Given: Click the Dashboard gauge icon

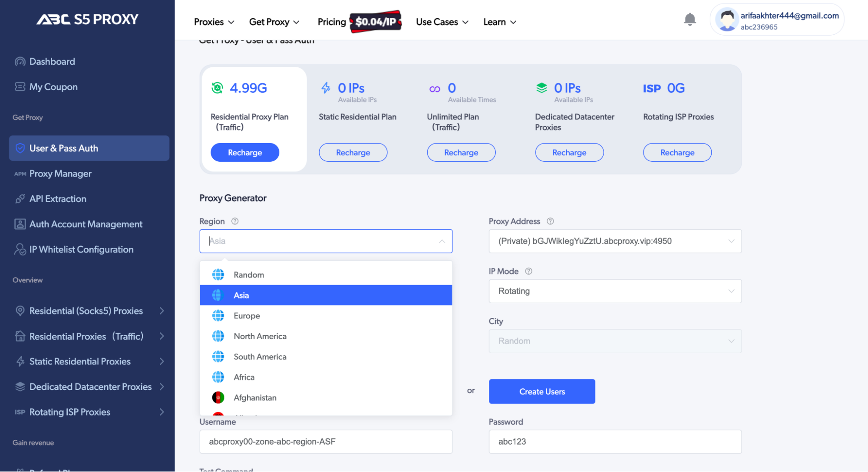Looking at the screenshot, I should pyautogui.click(x=20, y=62).
